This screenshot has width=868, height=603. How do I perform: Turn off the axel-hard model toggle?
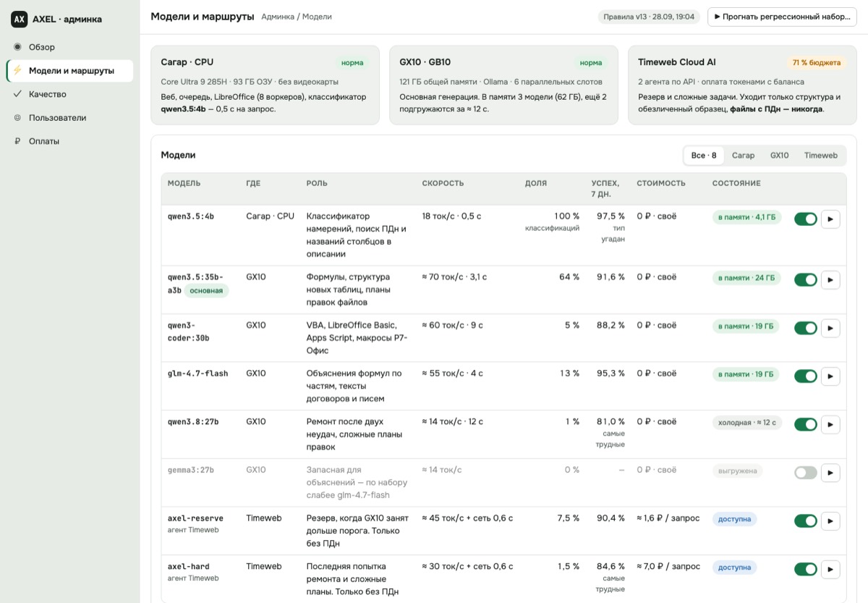[806, 569]
